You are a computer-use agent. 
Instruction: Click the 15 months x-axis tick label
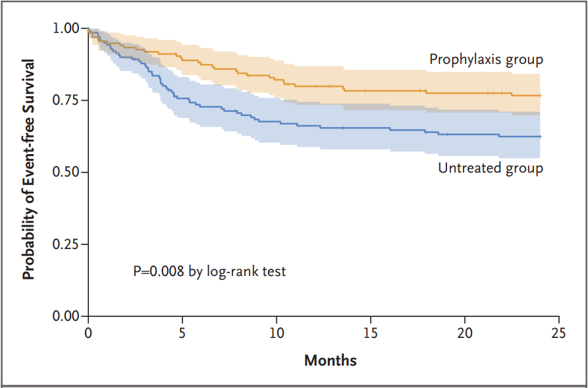pyautogui.click(x=371, y=332)
